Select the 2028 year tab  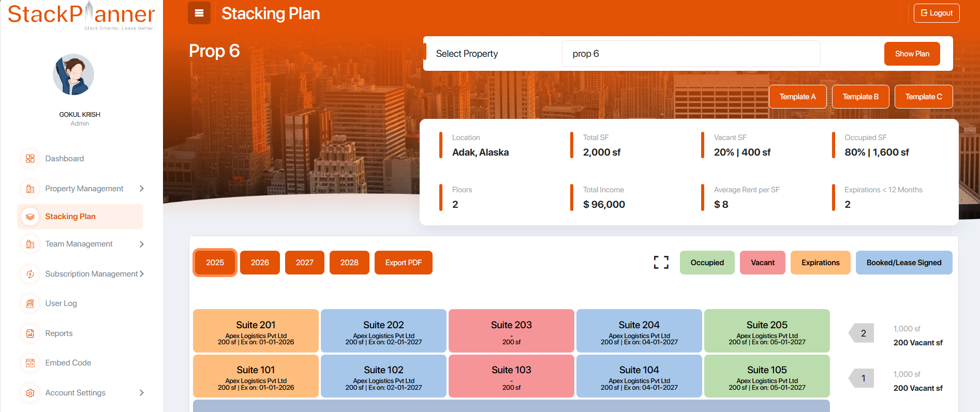[x=349, y=263]
